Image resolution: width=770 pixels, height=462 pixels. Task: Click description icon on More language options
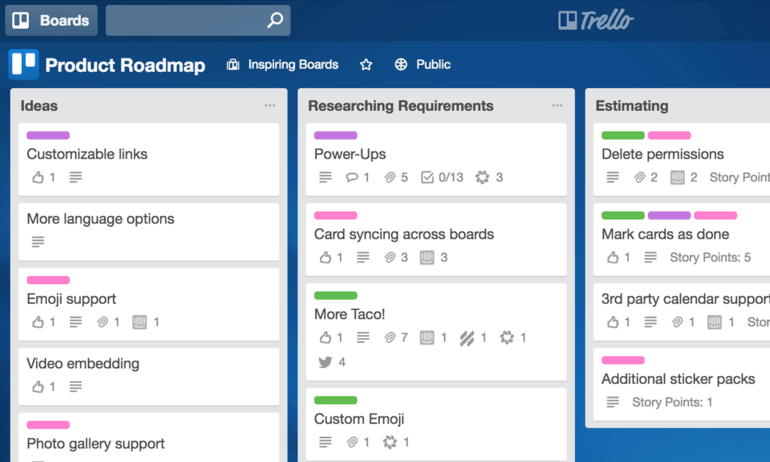pos(38,242)
